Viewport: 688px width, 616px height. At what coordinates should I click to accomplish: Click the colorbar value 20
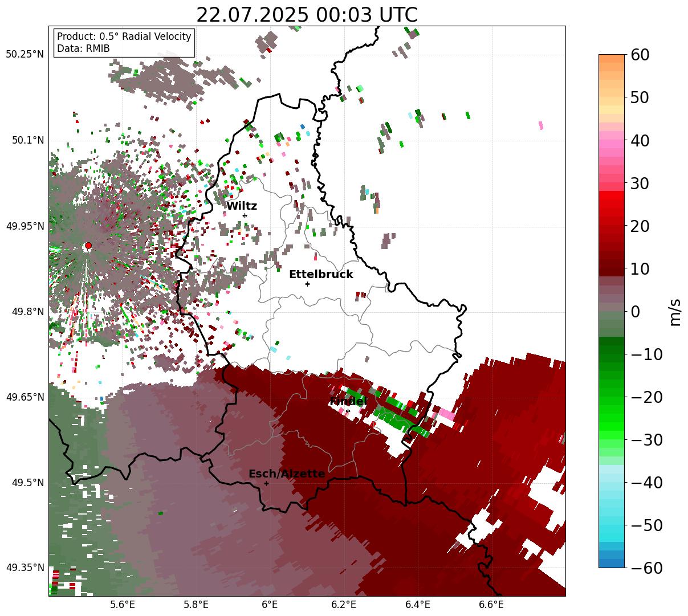[640, 226]
